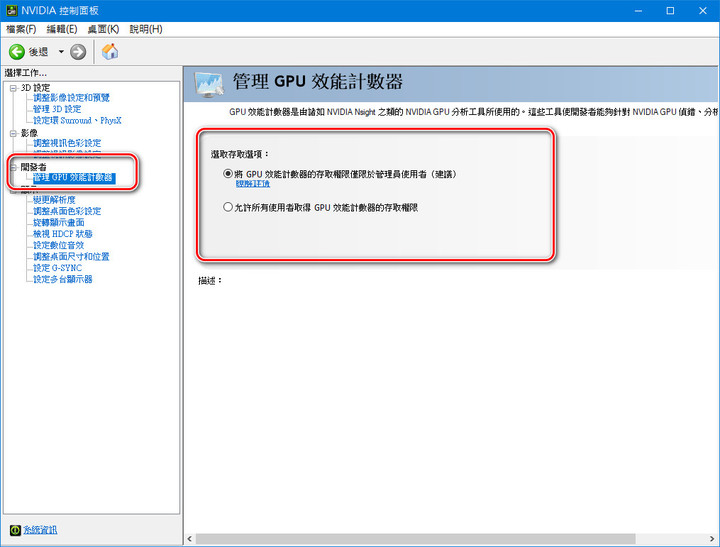The height and width of the screenshot is (547, 720).
Task: Select 調整桌面色彩設定 in the tree
Action: tap(67, 211)
